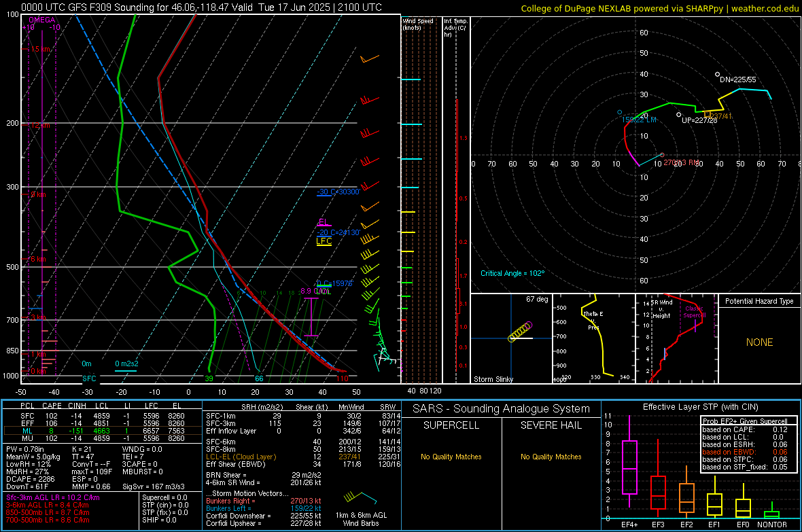Select the DCAPE = 2286 value
Viewport: 802px width, 532px height.
[30, 479]
